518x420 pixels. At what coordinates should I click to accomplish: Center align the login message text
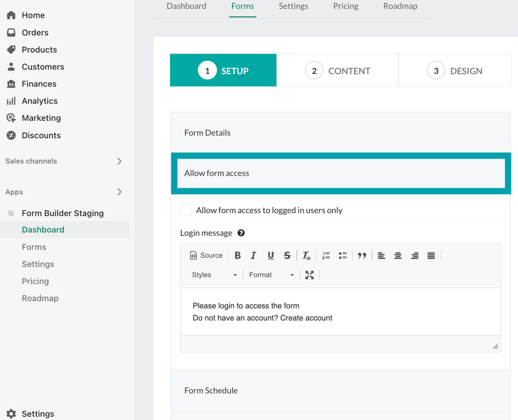click(x=398, y=255)
